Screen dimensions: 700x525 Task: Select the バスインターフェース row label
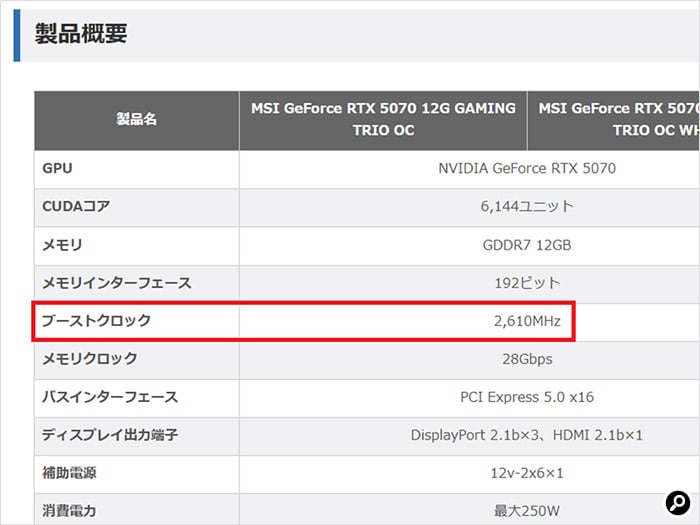tap(110, 397)
